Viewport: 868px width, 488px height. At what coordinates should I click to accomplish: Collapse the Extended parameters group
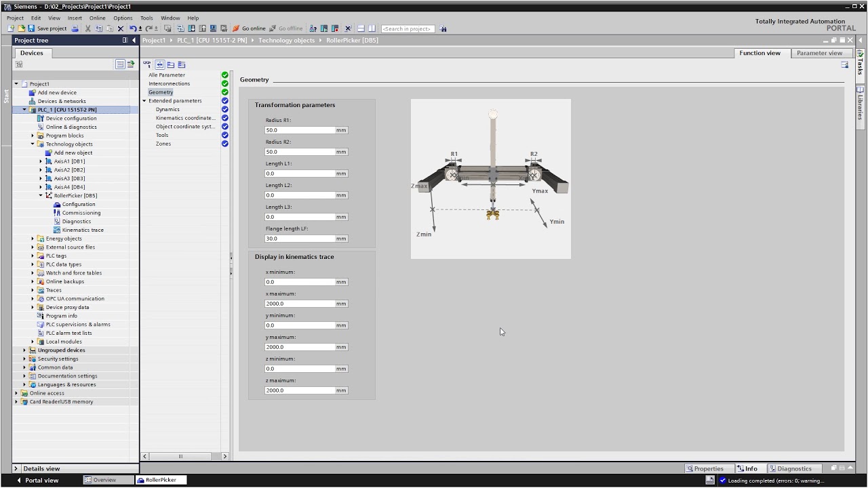pyautogui.click(x=144, y=101)
